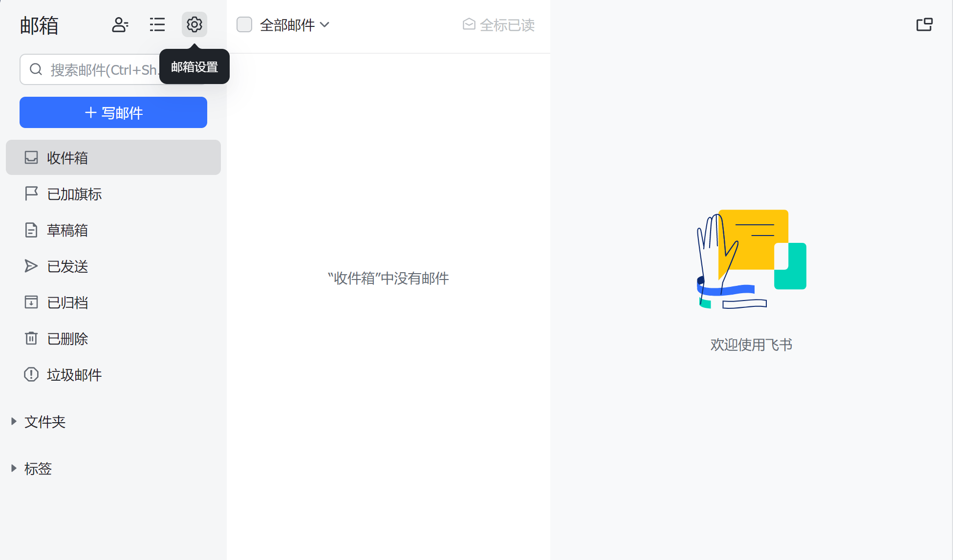Select the 收件箱 inbox folder icon
Viewport: 953px width, 560px height.
tap(31, 157)
